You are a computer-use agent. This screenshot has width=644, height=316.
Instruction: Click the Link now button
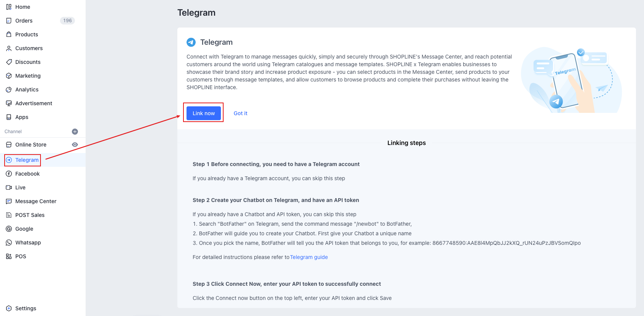coord(204,113)
